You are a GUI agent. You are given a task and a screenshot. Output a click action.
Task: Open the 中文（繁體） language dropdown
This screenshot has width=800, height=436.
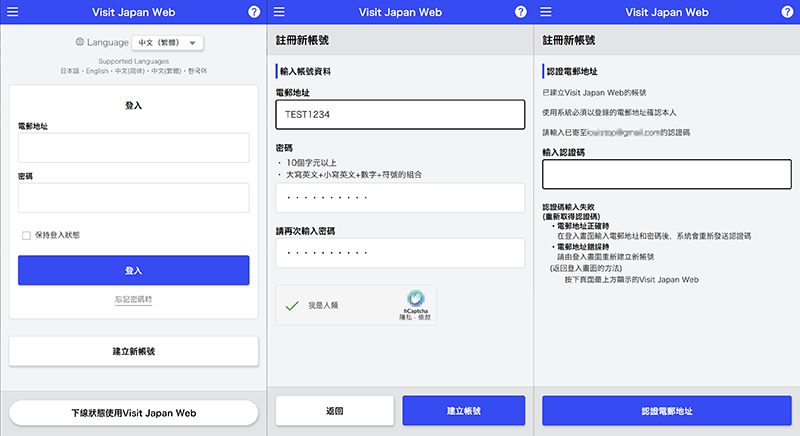pyautogui.click(x=167, y=43)
